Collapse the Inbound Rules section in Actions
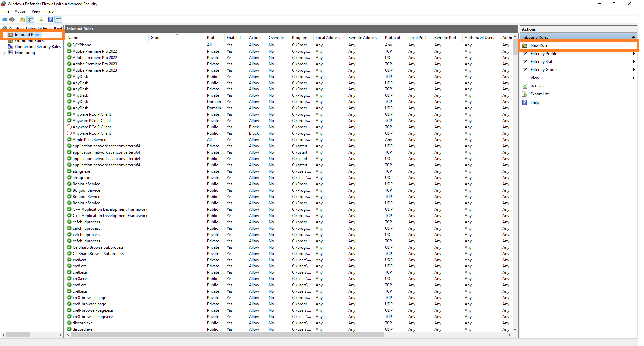The height and width of the screenshot is (346, 644). (x=633, y=37)
